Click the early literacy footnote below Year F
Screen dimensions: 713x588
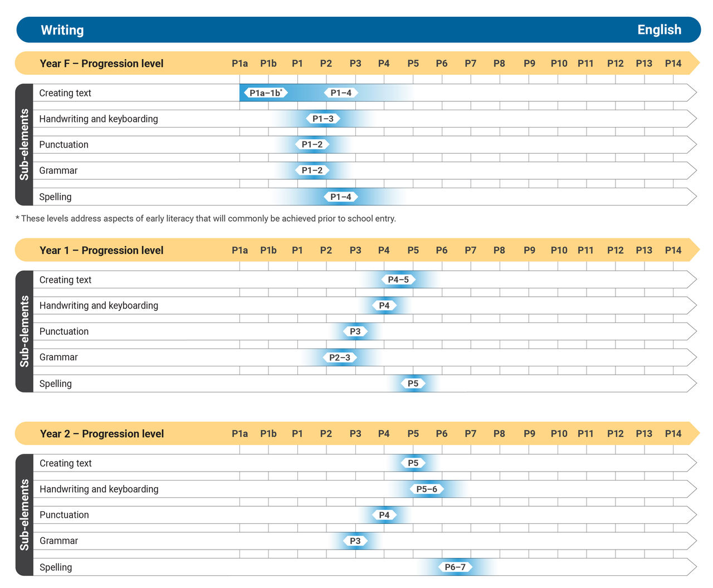(x=206, y=218)
